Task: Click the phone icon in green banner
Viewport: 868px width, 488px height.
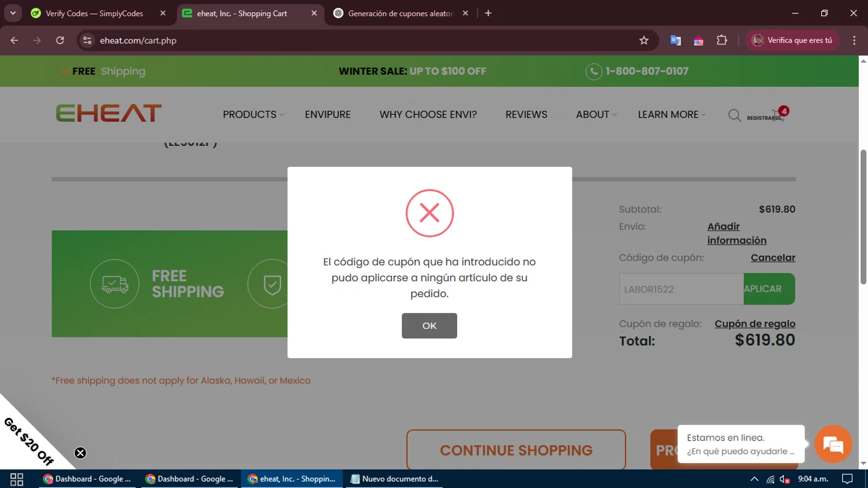Action: 594,71
